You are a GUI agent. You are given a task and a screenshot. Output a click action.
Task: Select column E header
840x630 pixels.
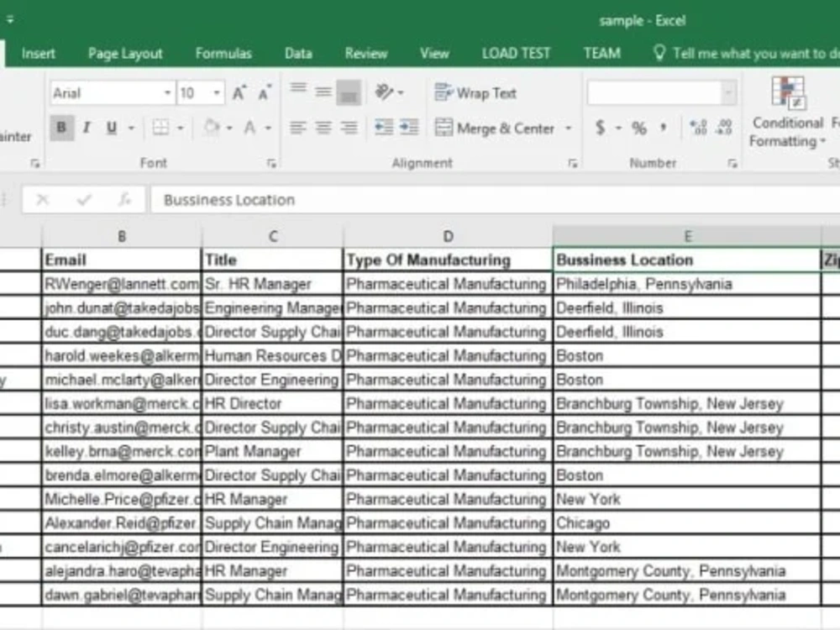[x=687, y=236]
